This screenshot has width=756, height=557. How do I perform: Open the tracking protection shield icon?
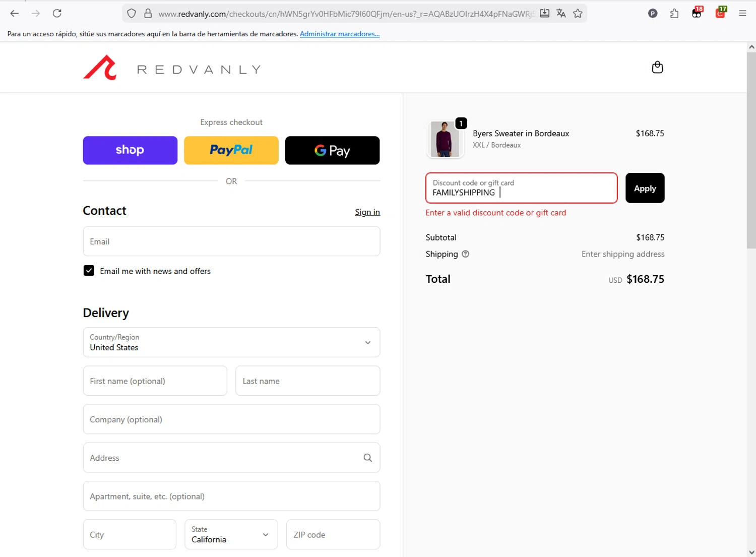click(132, 14)
